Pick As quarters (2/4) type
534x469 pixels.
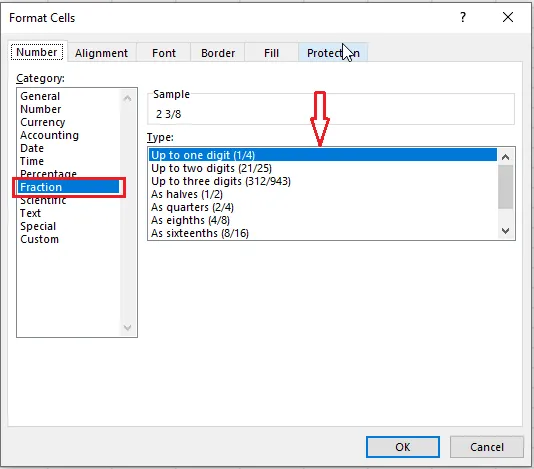(323, 207)
